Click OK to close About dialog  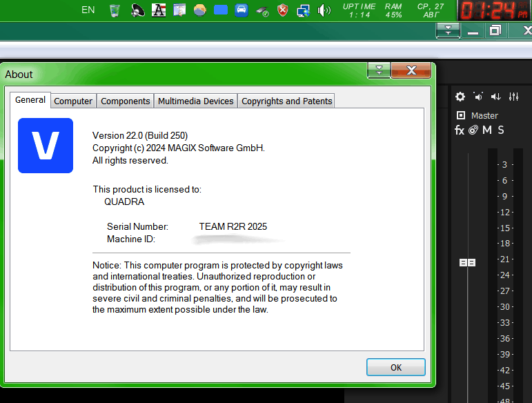tap(395, 367)
